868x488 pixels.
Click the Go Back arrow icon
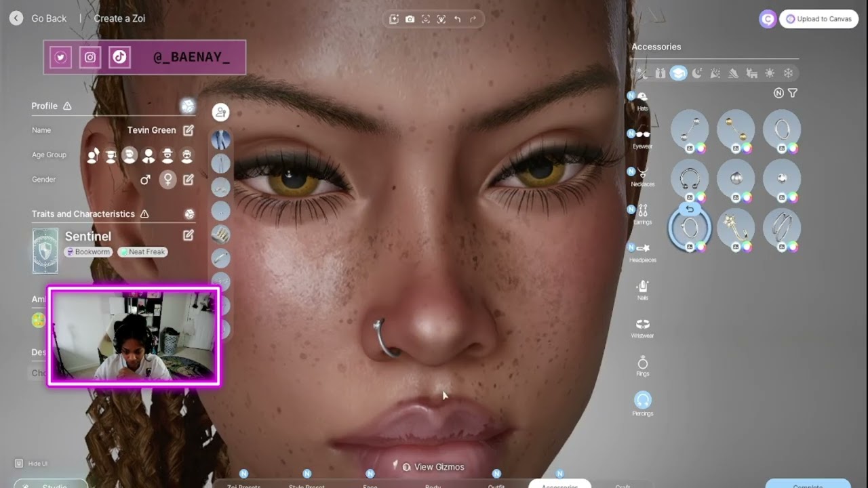tap(16, 18)
